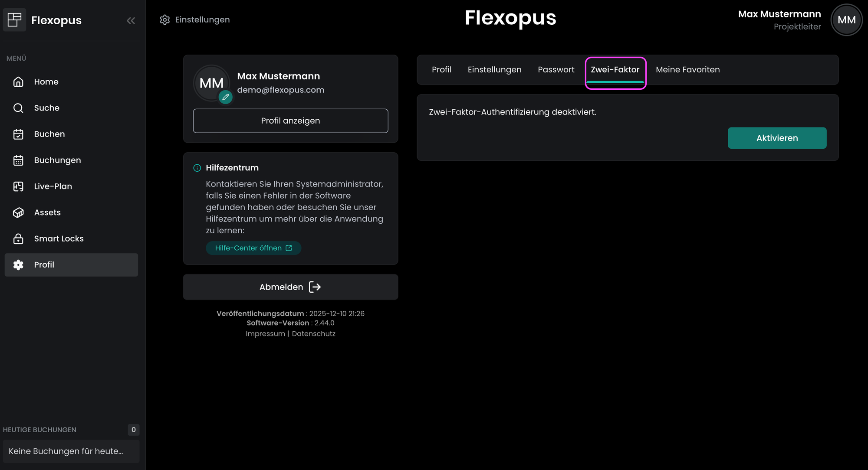Edit avatar via pencil icon

(x=225, y=97)
